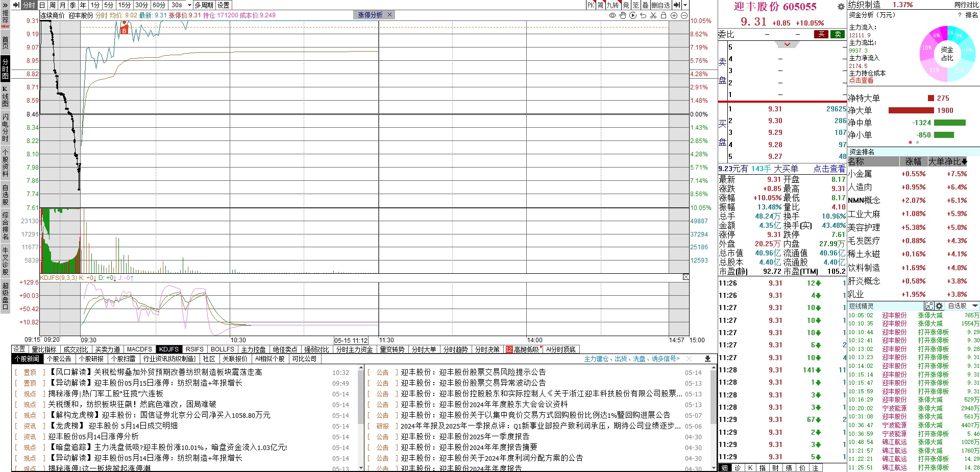Select the 主力控盘 indicator tab

click(x=254, y=349)
